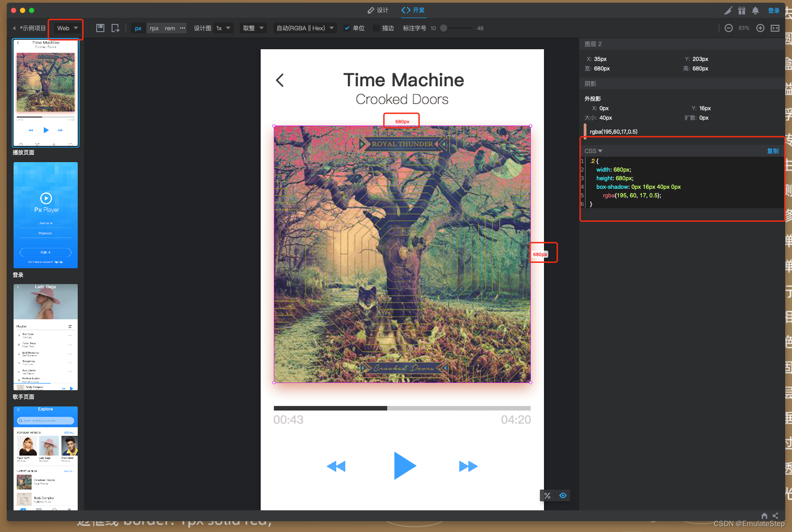The image size is (792, 532).
Task: Uncheck the 单位 checkbox
Action: 347,28
